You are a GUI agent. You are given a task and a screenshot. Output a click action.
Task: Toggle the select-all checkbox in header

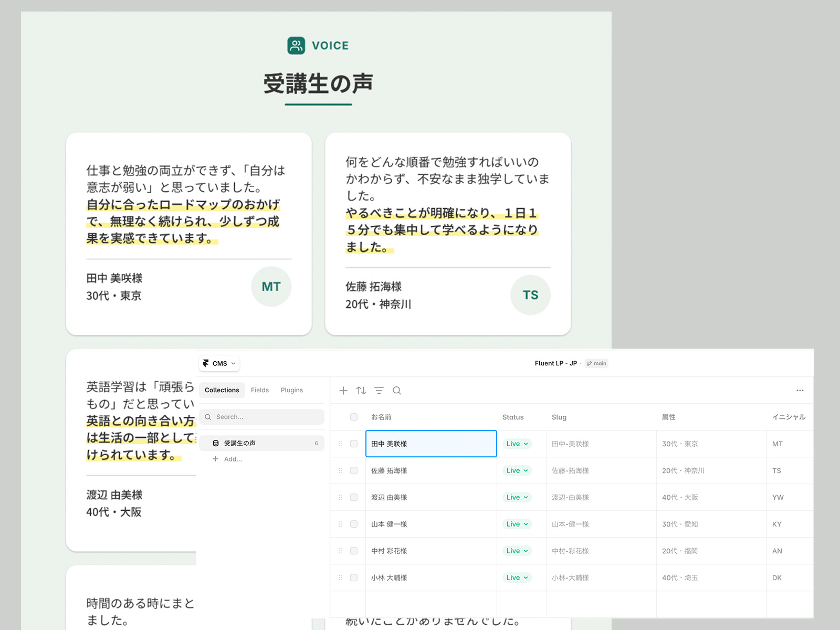[x=354, y=417]
